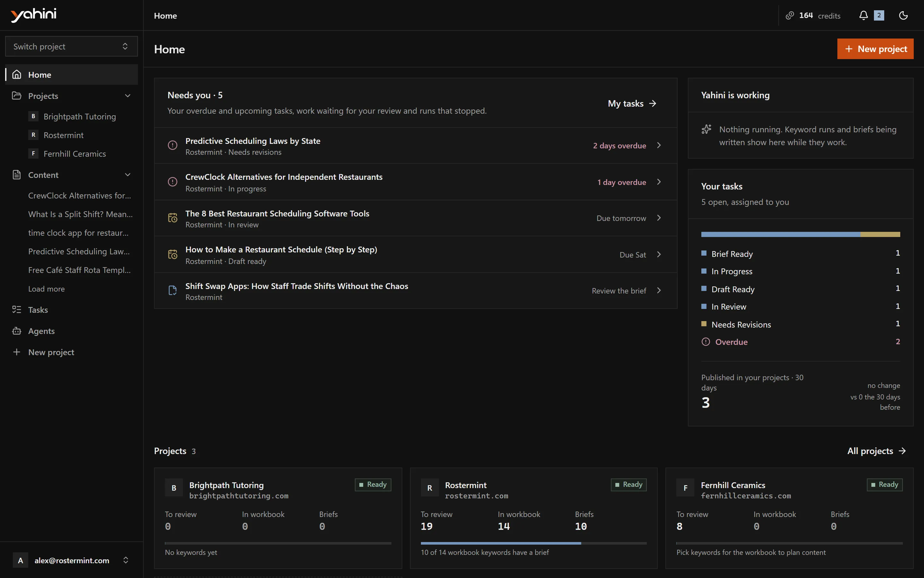Click the Overdue alert icon in Your tasks
Image resolution: width=924 pixels, height=578 pixels.
point(706,342)
